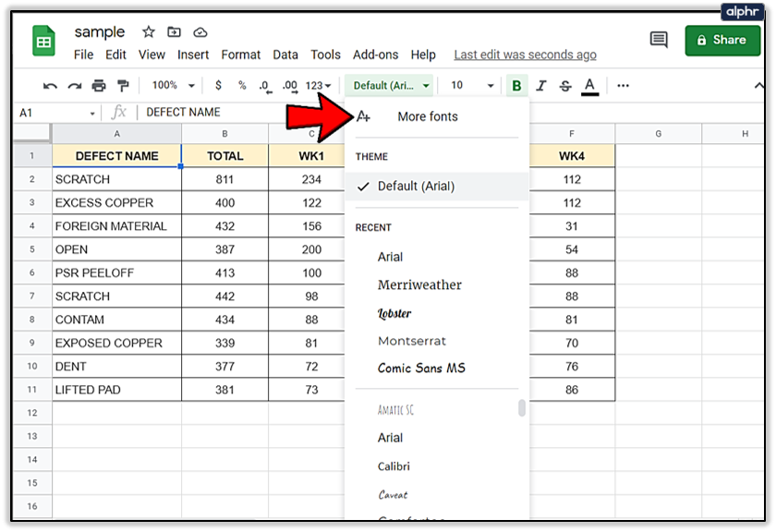This screenshot has height=532, width=776.
Task: Open the 100% zoom dropdown
Action: click(174, 85)
